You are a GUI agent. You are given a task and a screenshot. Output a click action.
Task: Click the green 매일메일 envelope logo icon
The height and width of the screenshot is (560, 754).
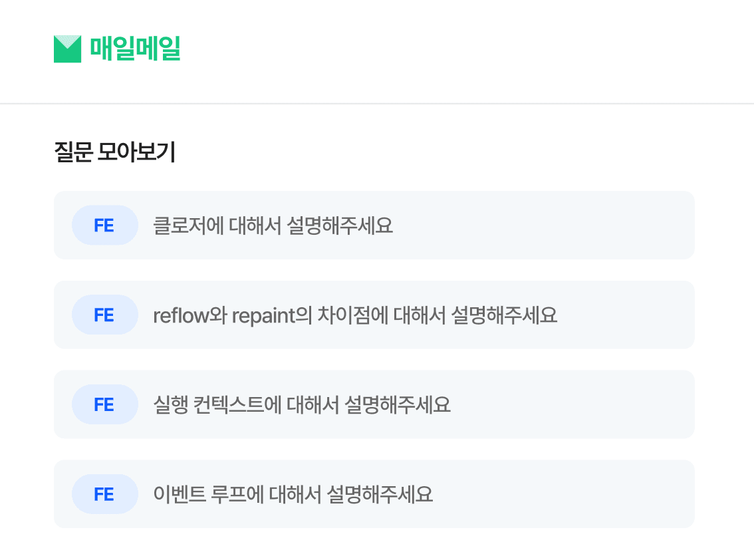click(x=67, y=49)
